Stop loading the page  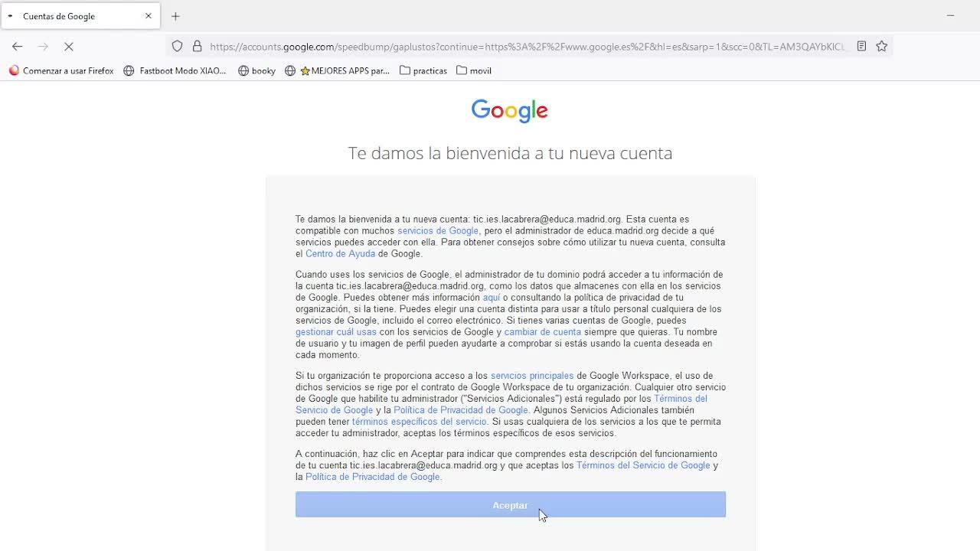coord(68,47)
